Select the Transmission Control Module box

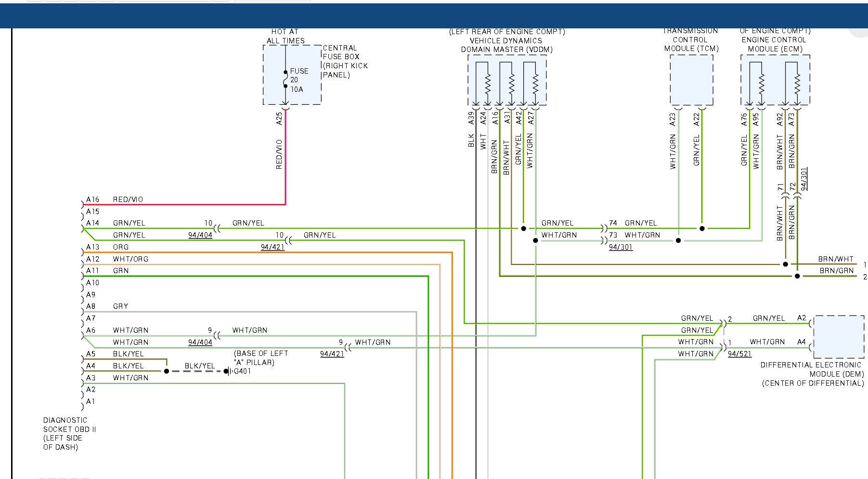(691, 80)
